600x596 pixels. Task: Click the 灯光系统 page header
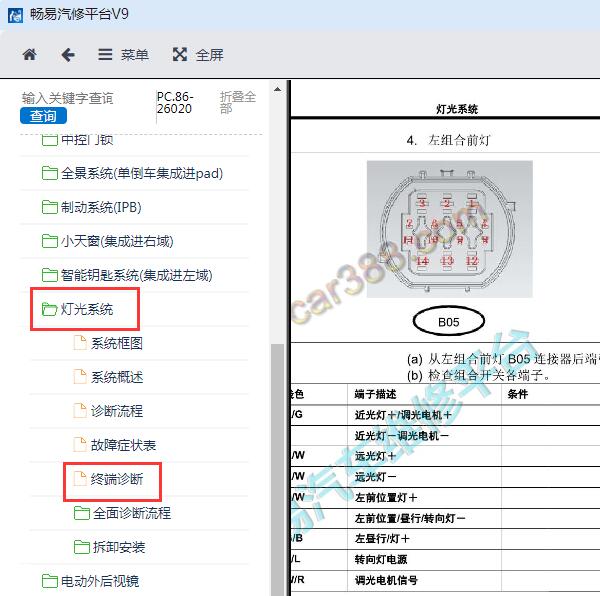click(x=457, y=109)
